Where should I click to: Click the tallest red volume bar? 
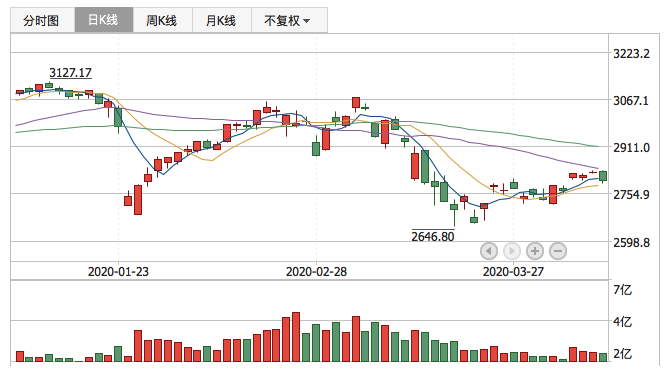[x=296, y=337]
